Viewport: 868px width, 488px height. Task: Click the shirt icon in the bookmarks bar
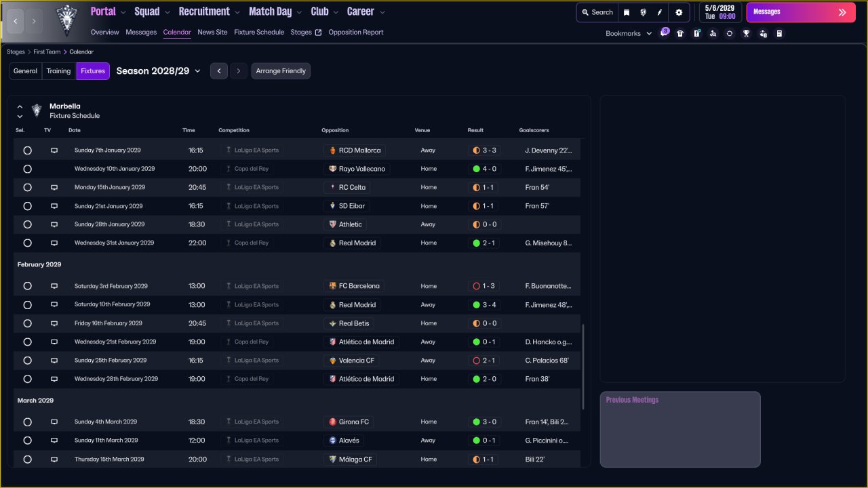680,33
